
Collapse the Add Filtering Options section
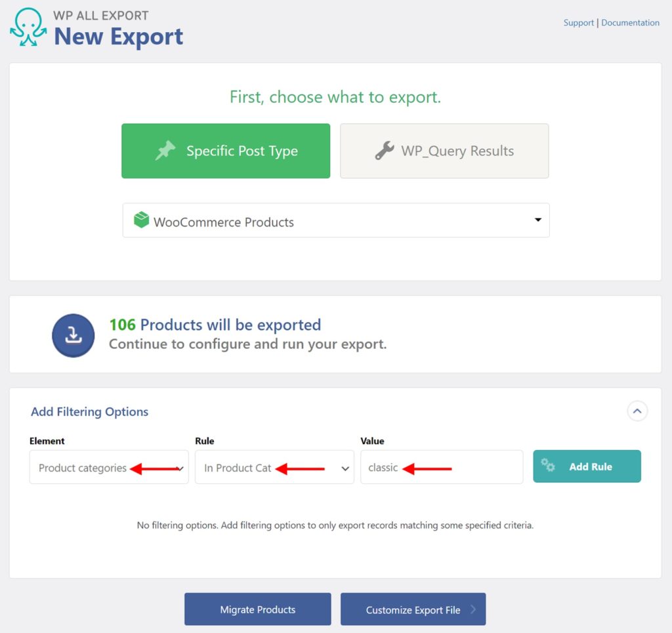(x=636, y=411)
